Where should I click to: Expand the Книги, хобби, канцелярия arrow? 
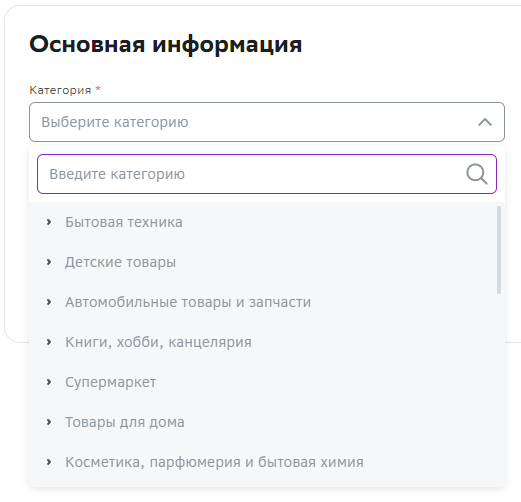click(49, 342)
